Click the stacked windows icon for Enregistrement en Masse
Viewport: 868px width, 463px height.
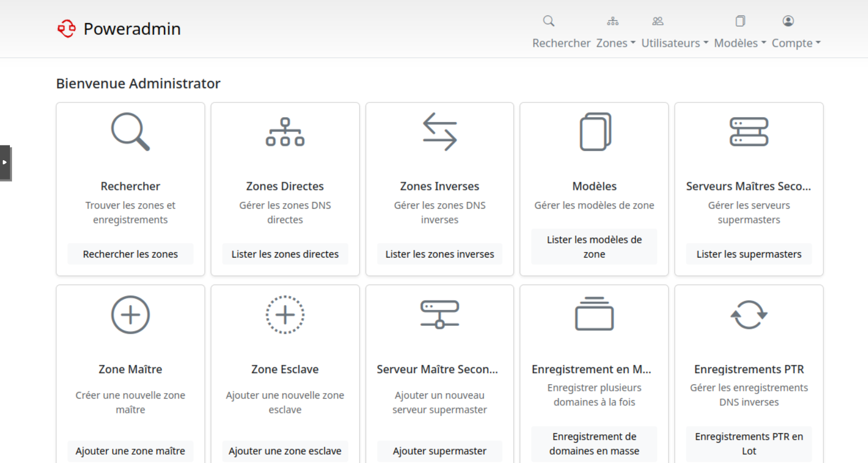coord(594,315)
